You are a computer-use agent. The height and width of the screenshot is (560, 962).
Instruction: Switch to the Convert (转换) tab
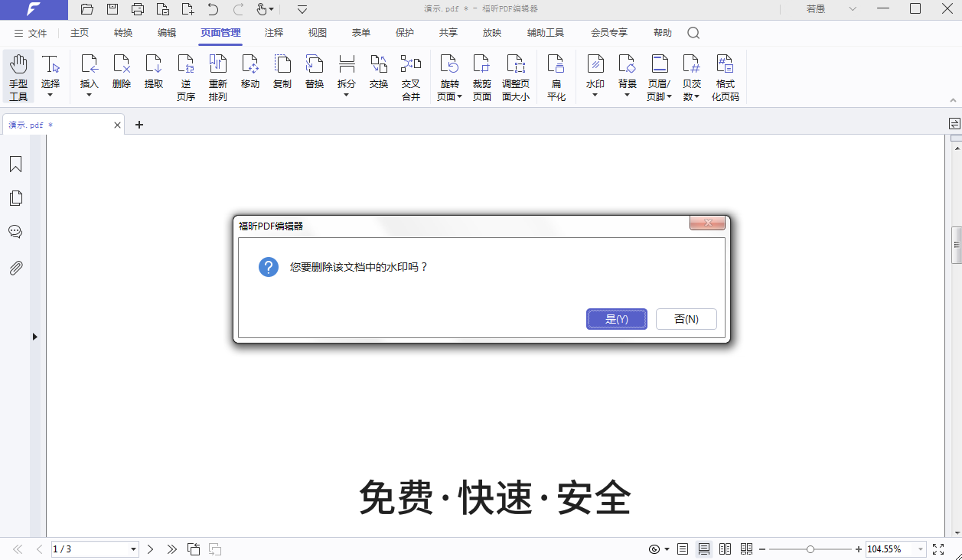tap(123, 33)
